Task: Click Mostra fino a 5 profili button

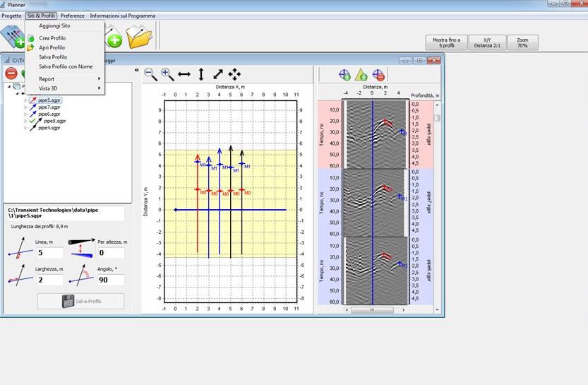Action: pos(445,42)
